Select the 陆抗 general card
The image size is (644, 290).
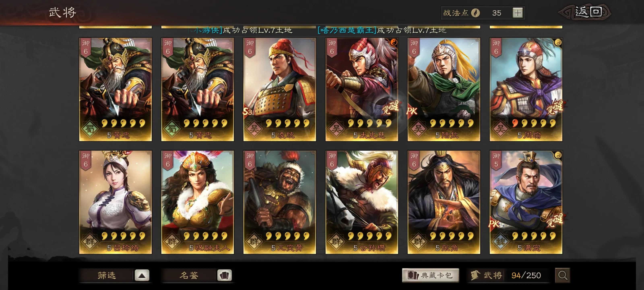pos(444,90)
